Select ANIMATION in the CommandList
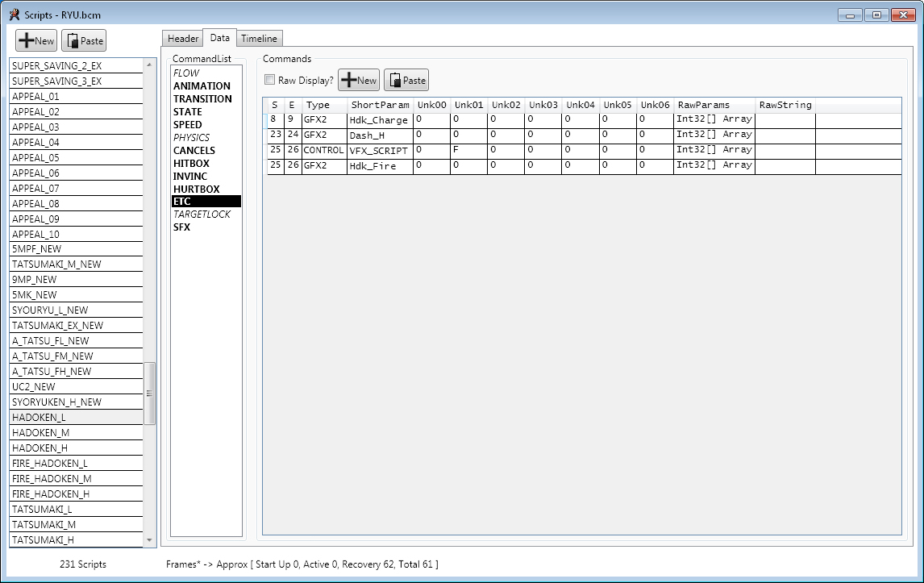 pyautogui.click(x=202, y=85)
